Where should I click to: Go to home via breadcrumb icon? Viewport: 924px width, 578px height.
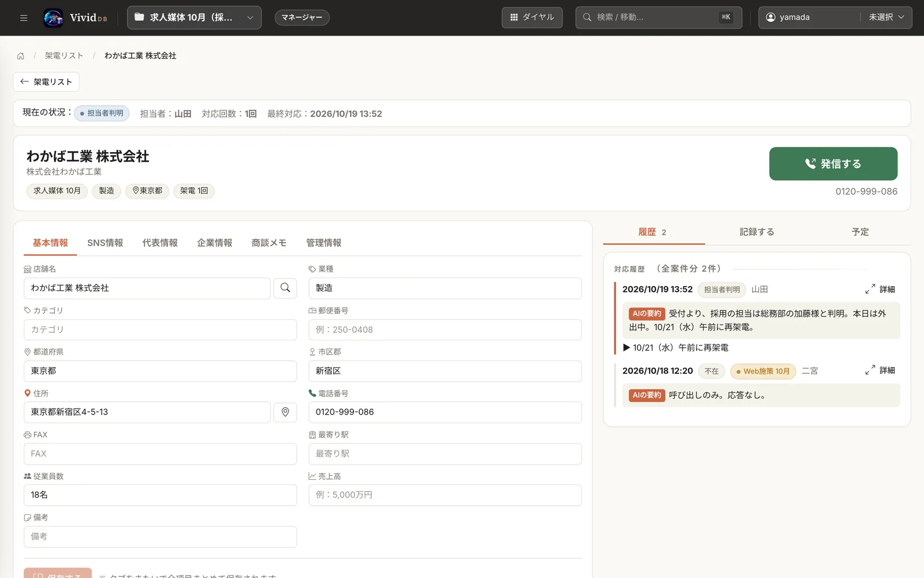[21, 55]
